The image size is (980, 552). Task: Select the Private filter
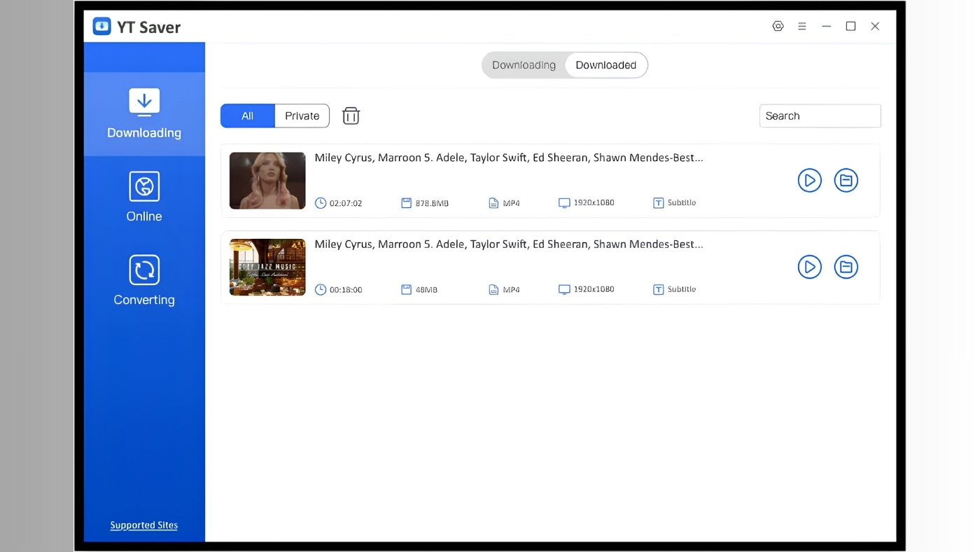click(x=302, y=116)
